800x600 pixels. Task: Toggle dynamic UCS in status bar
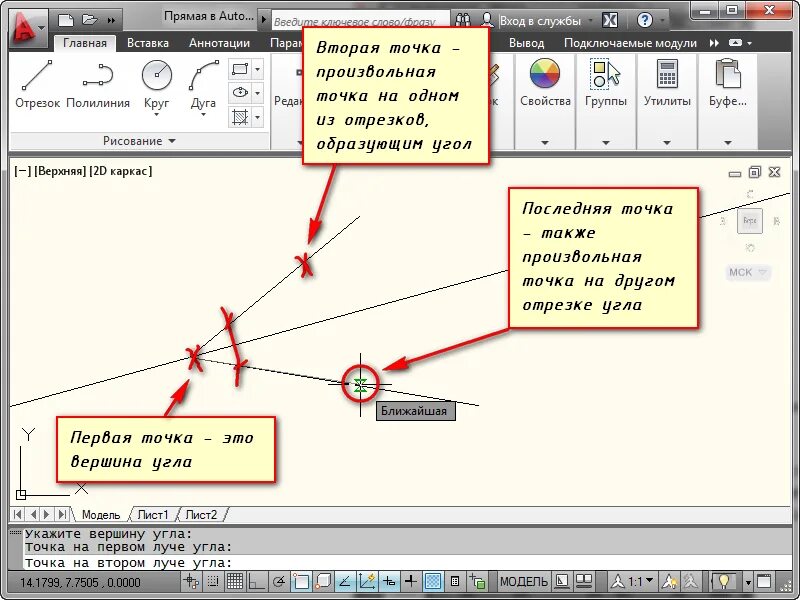pyautogui.click(x=367, y=582)
